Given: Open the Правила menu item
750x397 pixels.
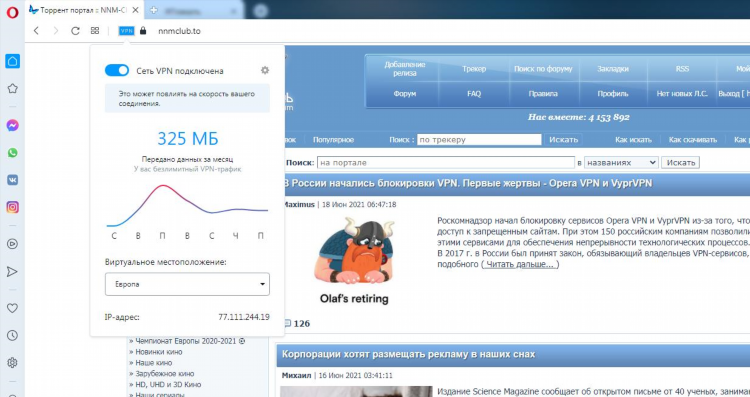Looking at the screenshot, I should [543, 94].
